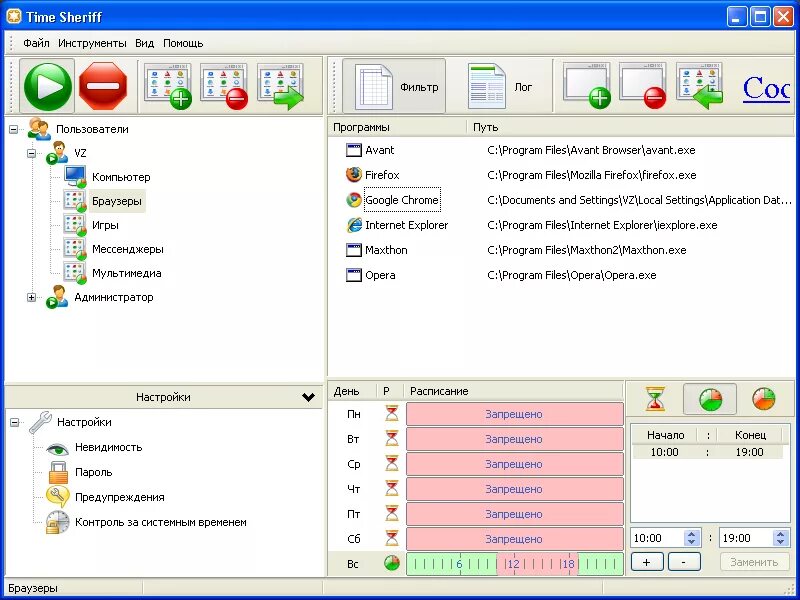Click the plus add interval button
The image size is (800, 600).
click(647, 562)
